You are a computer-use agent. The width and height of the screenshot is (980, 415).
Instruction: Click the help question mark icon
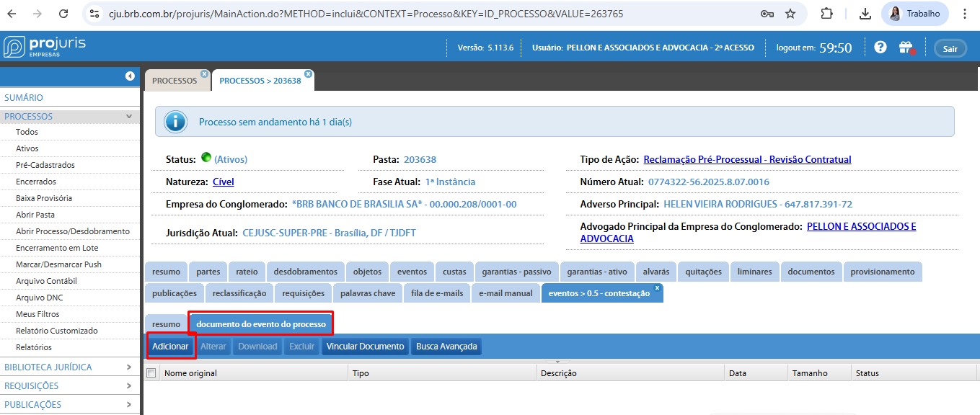(880, 48)
